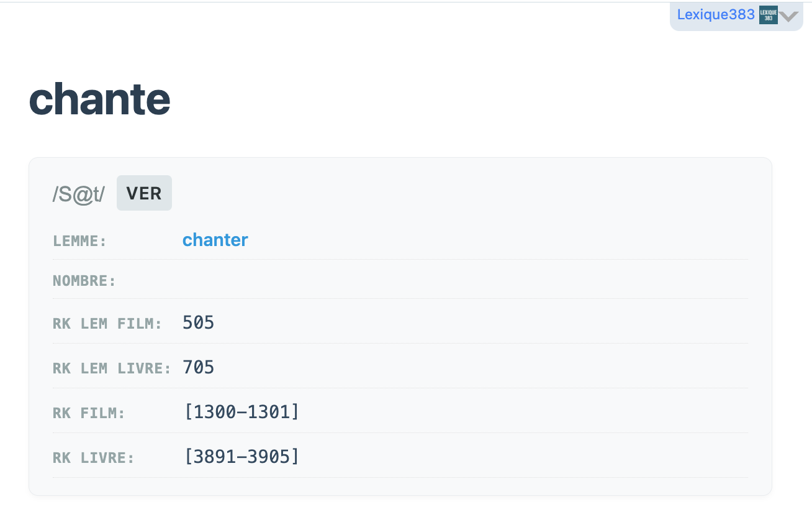Click the value 505 for RK LEM FILM

(198, 322)
